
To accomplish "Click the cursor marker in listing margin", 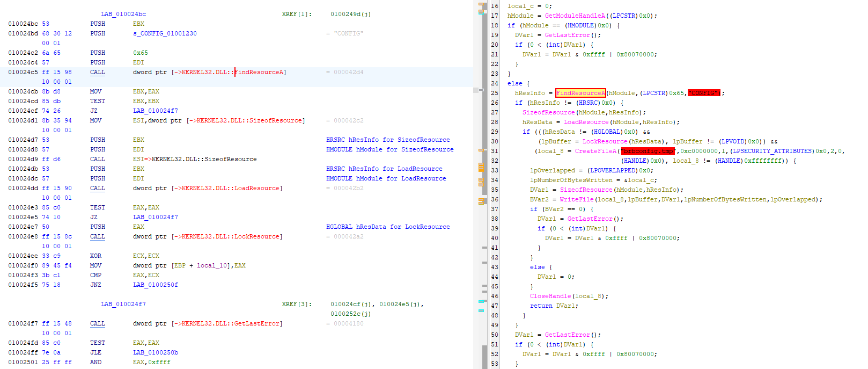I will point(475,90).
